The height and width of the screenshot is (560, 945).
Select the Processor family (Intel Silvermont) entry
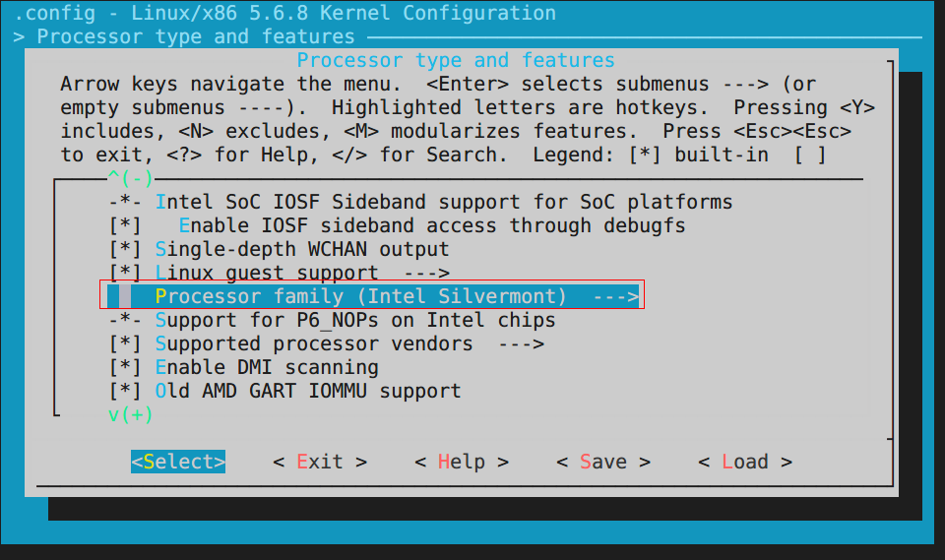pyautogui.click(x=360, y=296)
